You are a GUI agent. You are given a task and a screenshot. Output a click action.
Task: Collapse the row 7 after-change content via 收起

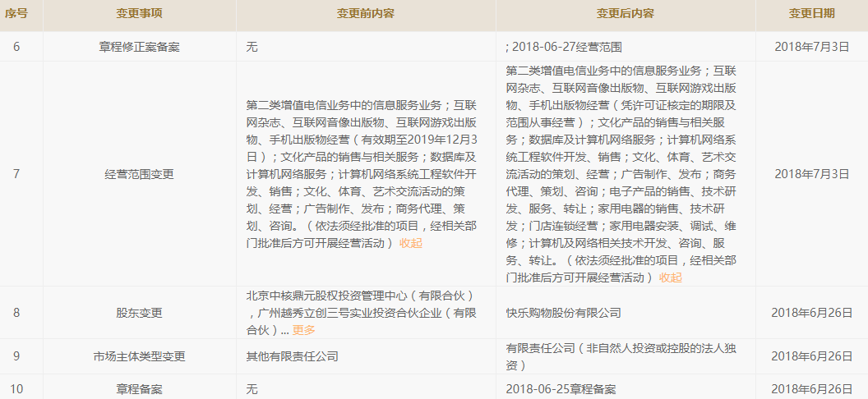pyautogui.click(x=671, y=277)
